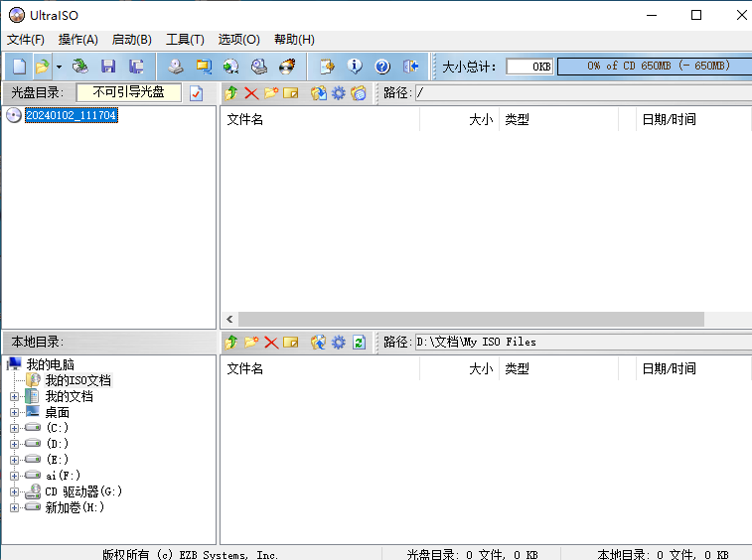Open the 启动(B) menu

pos(131,40)
